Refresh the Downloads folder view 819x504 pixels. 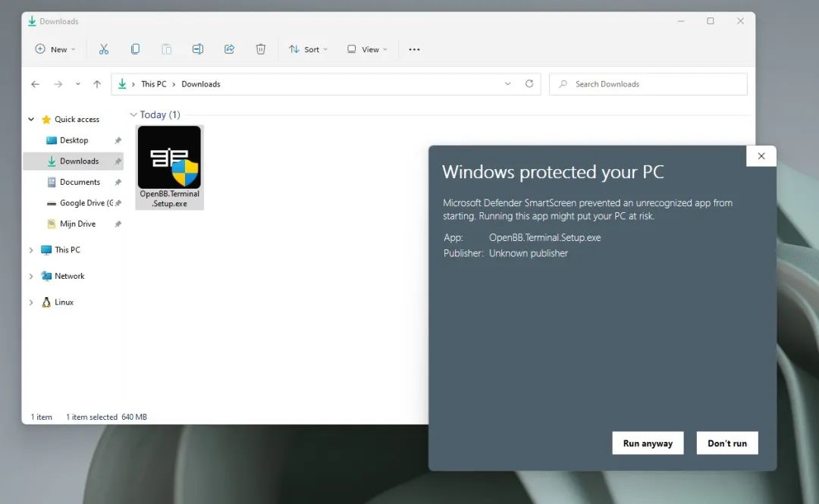pos(529,83)
